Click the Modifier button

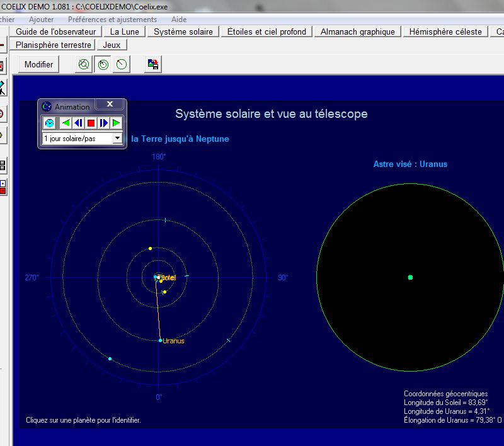[x=38, y=65]
